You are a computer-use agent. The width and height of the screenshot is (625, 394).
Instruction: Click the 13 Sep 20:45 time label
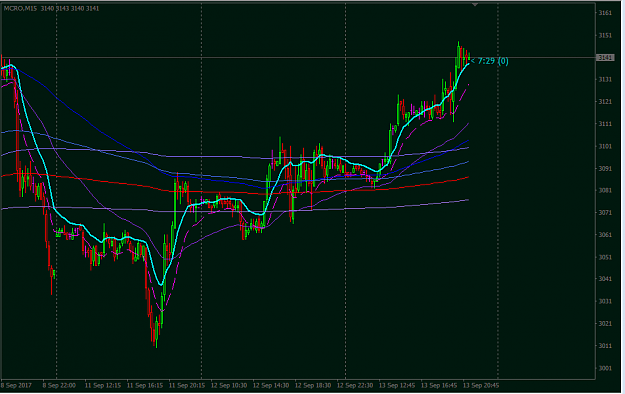[x=481, y=386]
